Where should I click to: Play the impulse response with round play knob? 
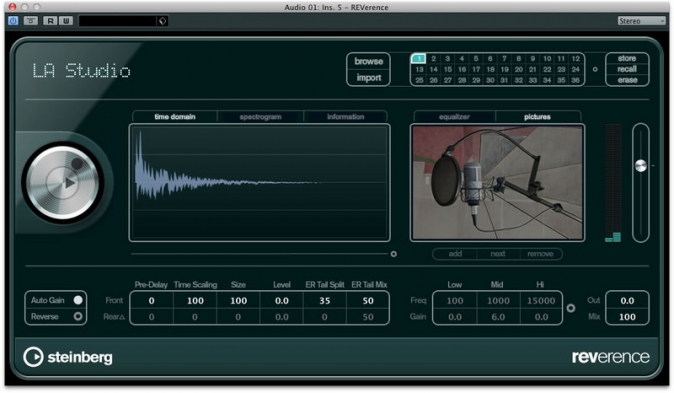tap(64, 183)
